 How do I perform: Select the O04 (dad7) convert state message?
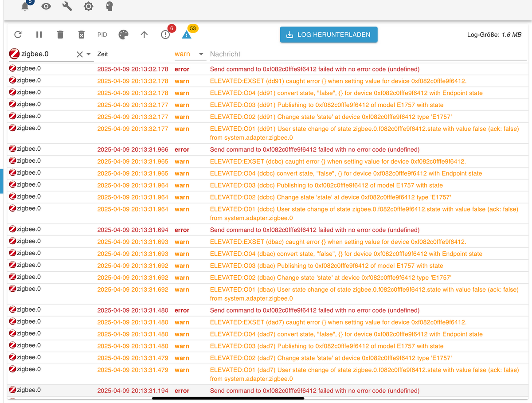point(346,334)
